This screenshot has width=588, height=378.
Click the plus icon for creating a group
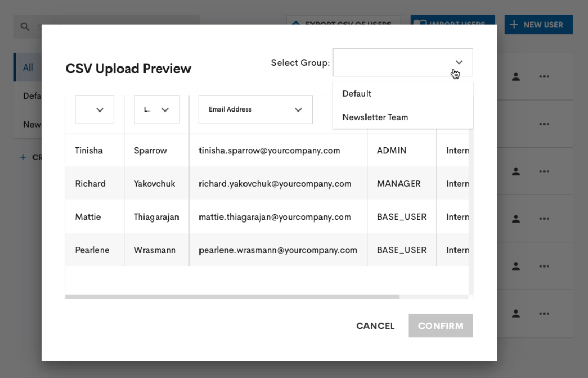pos(23,157)
